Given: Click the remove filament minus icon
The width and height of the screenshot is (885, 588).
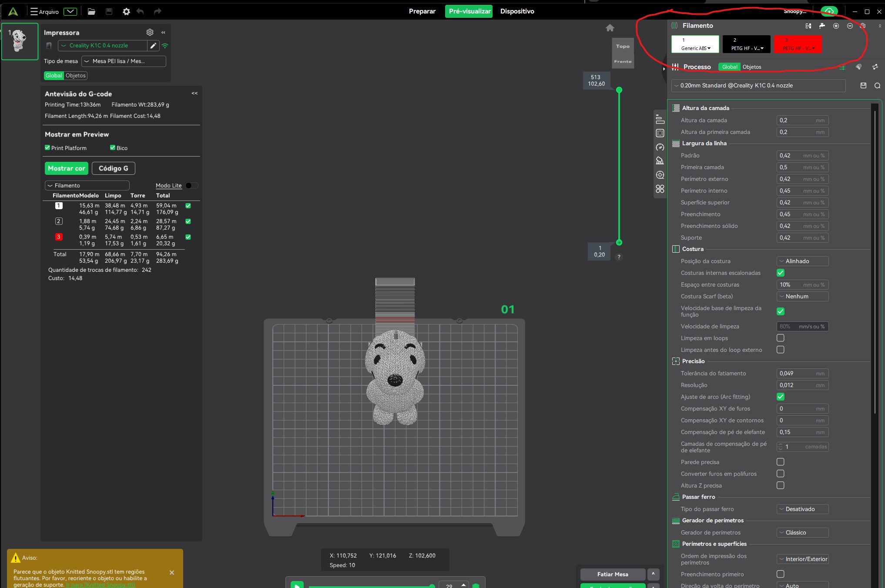Looking at the screenshot, I should point(850,26).
